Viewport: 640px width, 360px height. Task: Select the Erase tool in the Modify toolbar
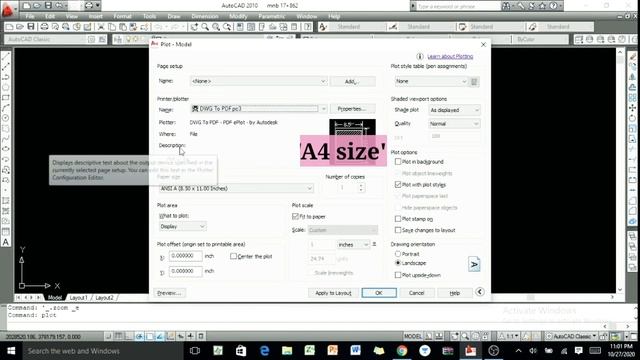[x=633, y=56]
